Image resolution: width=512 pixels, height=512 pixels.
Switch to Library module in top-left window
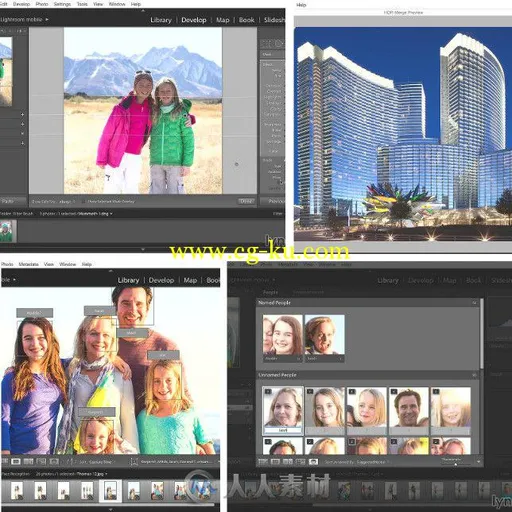pos(161,20)
